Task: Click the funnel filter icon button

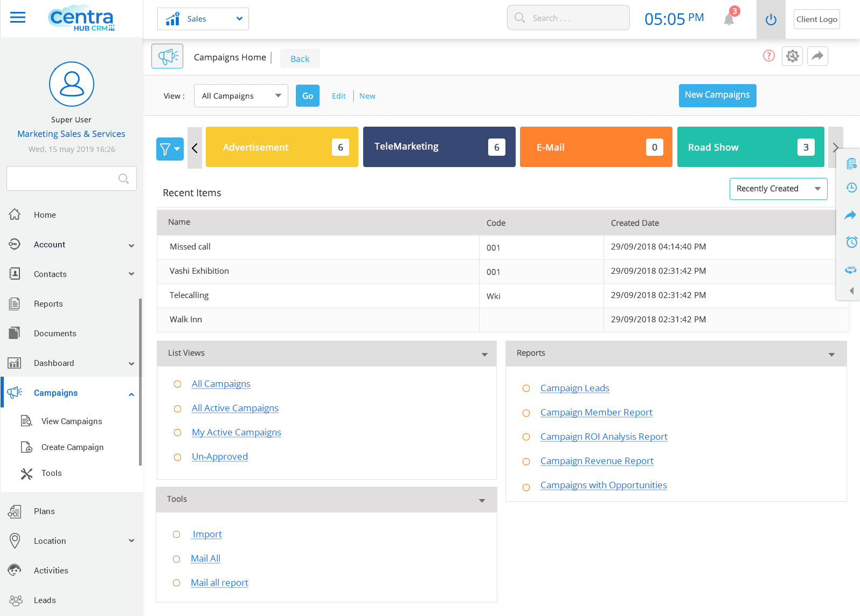Action: [169, 149]
